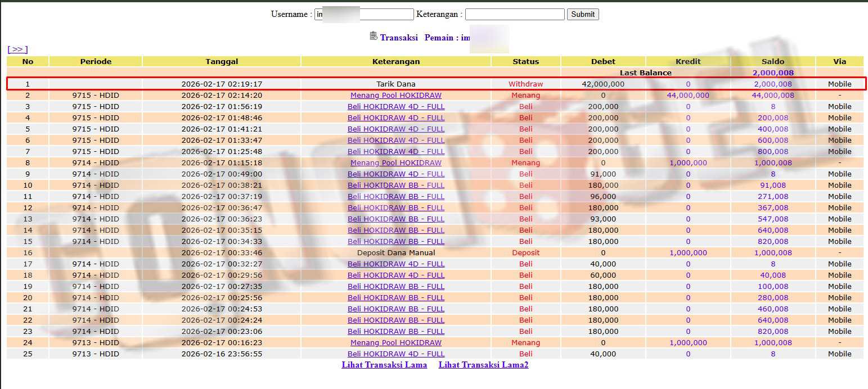Open Beli HOKIDRAW 4D - FULL in row 17

point(395,264)
